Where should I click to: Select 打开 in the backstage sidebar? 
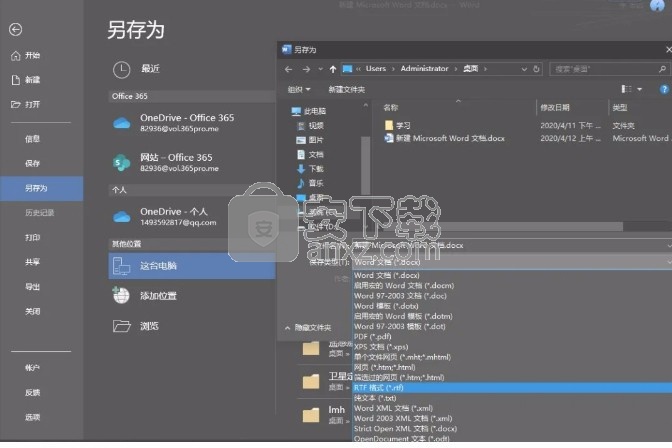[26, 104]
